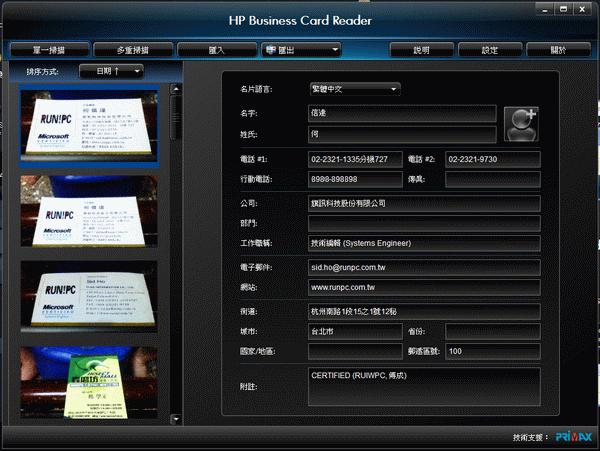Click the PRIMAX logo in the footer
Screen dimensions: 600x451
[x=574, y=437]
